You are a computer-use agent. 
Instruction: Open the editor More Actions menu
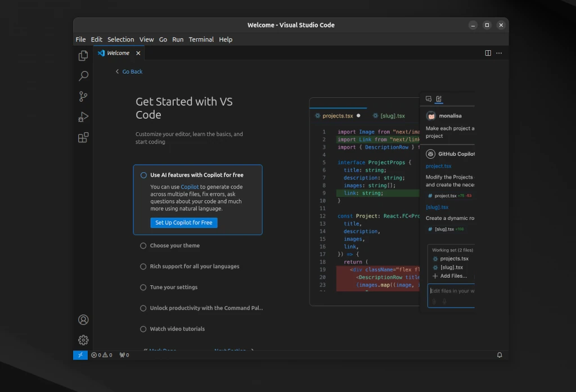click(x=499, y=53)
